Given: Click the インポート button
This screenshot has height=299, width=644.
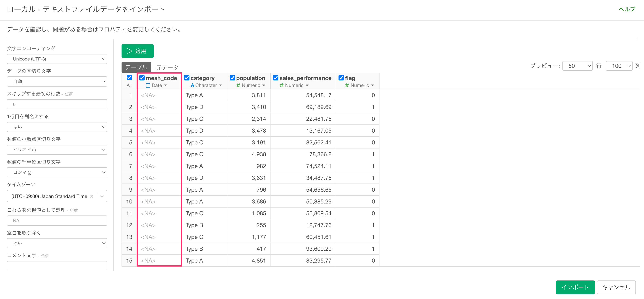Looking at the screenshot, I should [575, 287].
